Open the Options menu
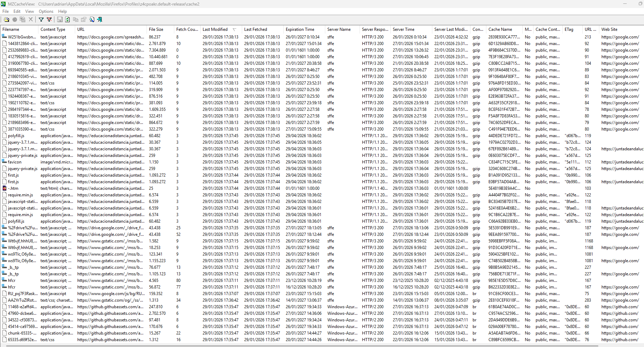This screenshot has height=347, width=644. click(x=46, y=11)
